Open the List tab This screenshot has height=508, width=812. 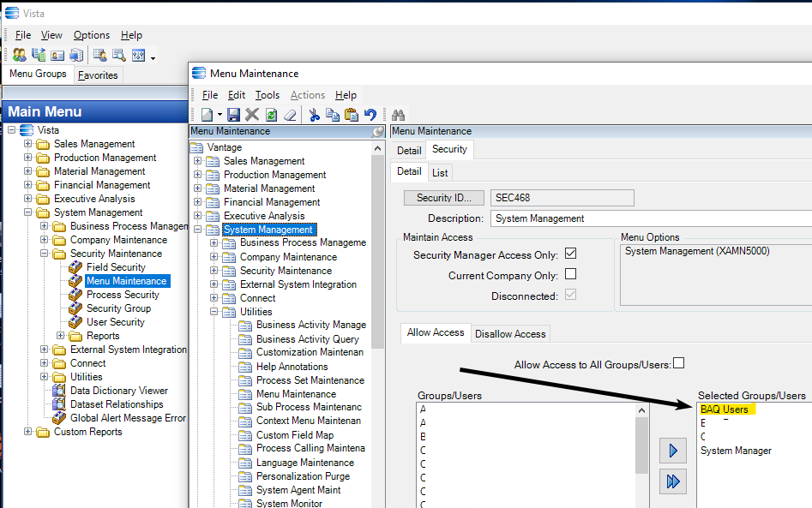click(x=440, y=173)
